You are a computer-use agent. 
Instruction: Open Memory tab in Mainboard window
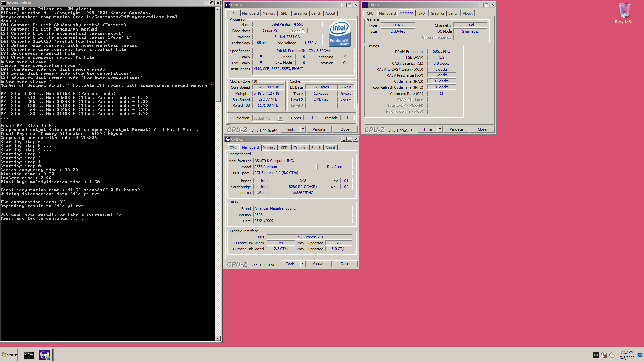[x=269, y=148]
